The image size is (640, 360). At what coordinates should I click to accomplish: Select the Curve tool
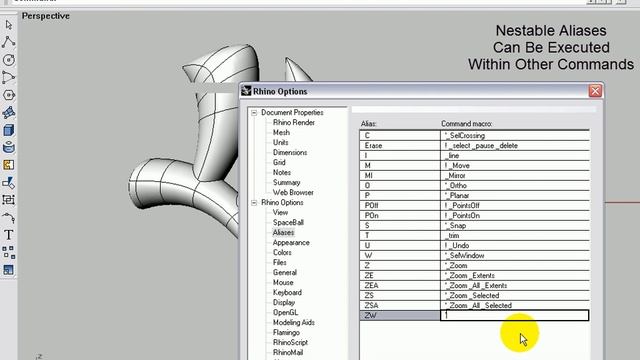(x=9, y=77)
